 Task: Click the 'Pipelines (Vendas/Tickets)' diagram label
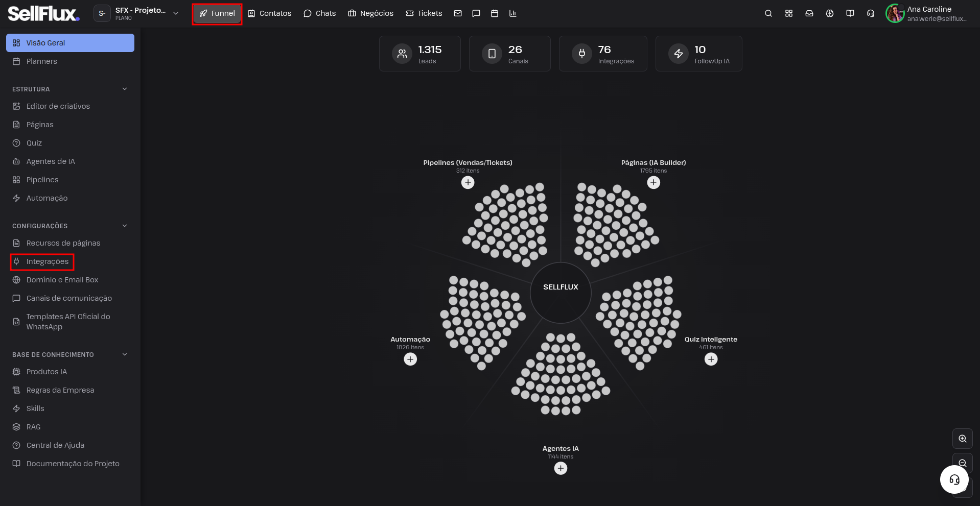pos(468,163)
